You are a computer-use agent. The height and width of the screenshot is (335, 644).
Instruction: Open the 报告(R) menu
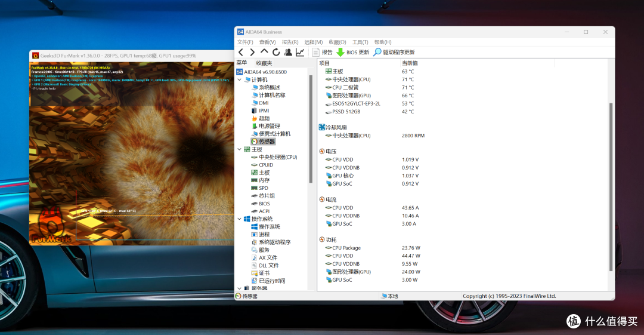tap(290, 42)
